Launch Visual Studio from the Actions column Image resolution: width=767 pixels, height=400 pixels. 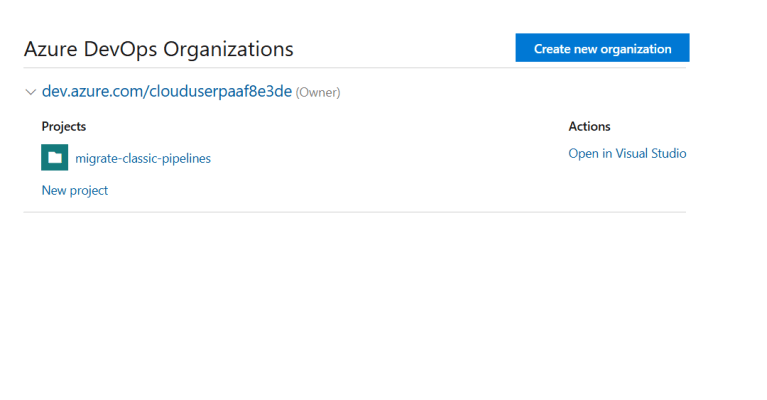(x=627, y=154)
